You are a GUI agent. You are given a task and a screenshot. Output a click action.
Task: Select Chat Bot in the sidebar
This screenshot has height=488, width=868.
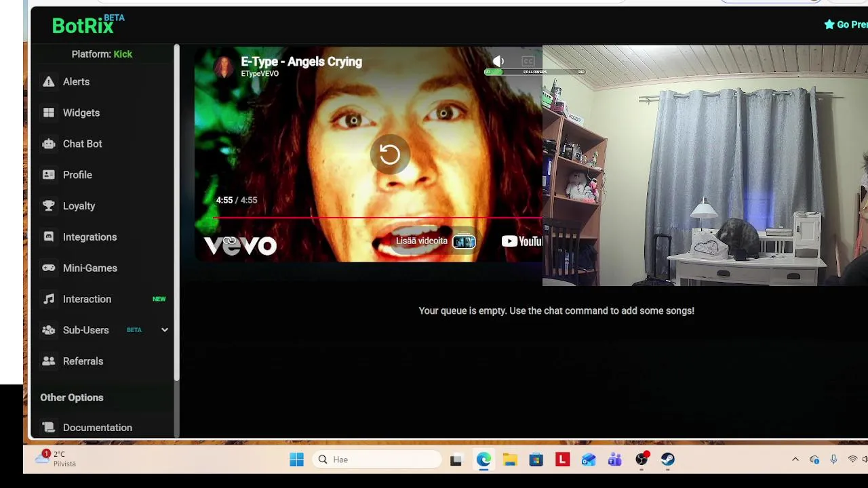click(83, 144)
